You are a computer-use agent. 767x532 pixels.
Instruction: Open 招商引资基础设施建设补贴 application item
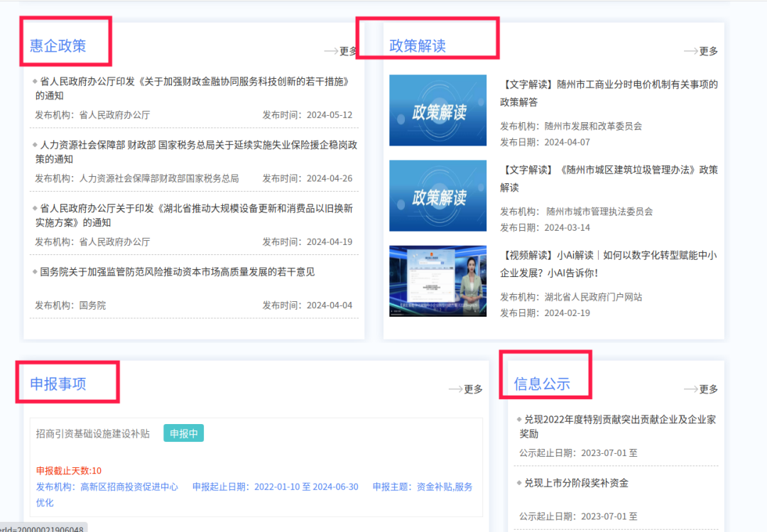[93, 433]
